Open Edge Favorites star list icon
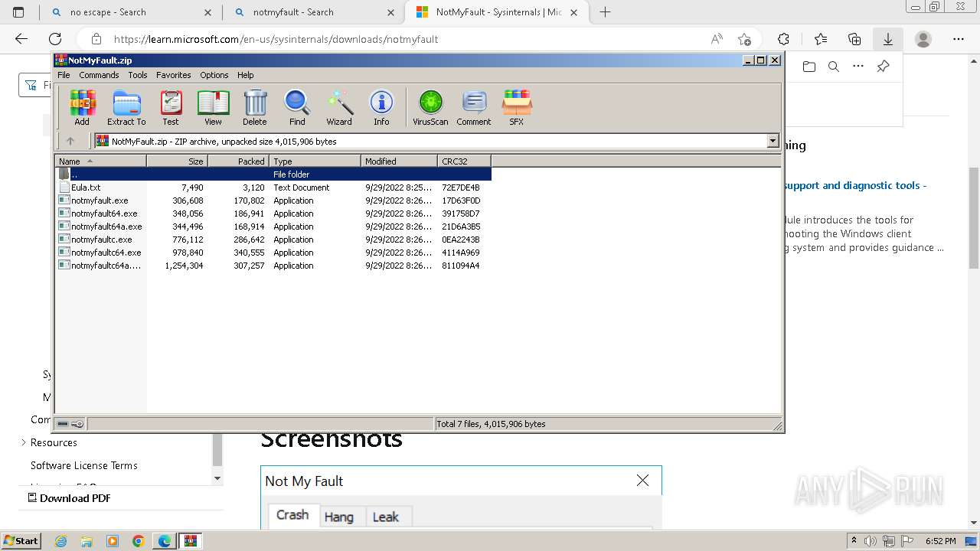Screen dimensions: 980x551 (x=821, y=39)
